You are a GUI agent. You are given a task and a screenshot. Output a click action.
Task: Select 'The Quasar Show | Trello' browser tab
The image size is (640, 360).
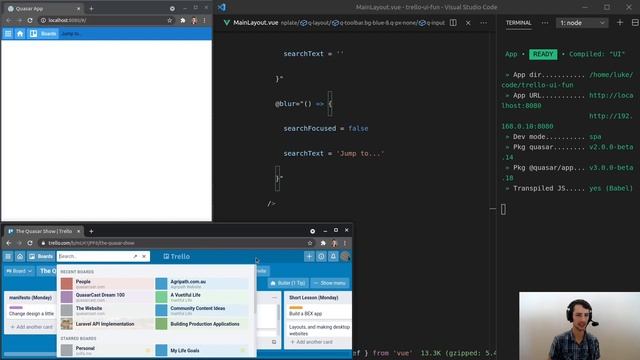(43, 231)
